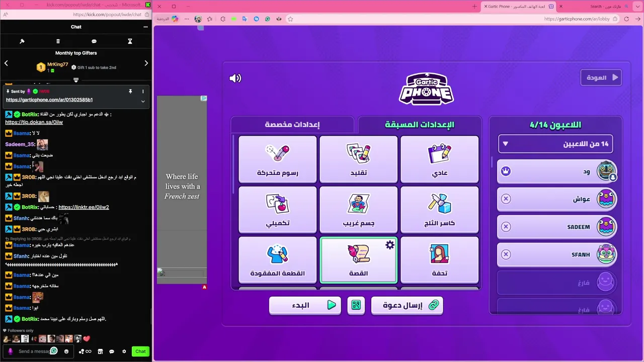
Task: Click the kick.com popout chat address bar
Action: [75, 15]
